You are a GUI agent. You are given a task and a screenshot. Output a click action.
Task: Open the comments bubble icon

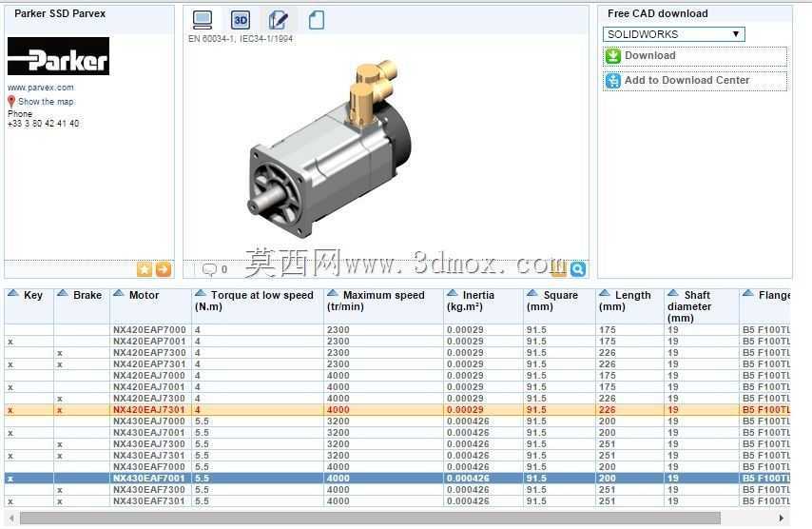pos(209,269)
